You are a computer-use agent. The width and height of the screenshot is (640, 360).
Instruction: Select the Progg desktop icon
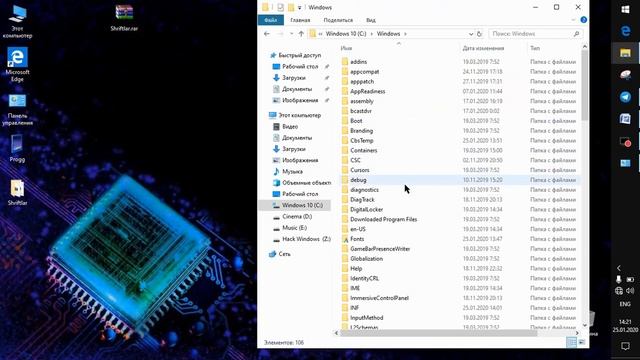click(x=17, y=149)
